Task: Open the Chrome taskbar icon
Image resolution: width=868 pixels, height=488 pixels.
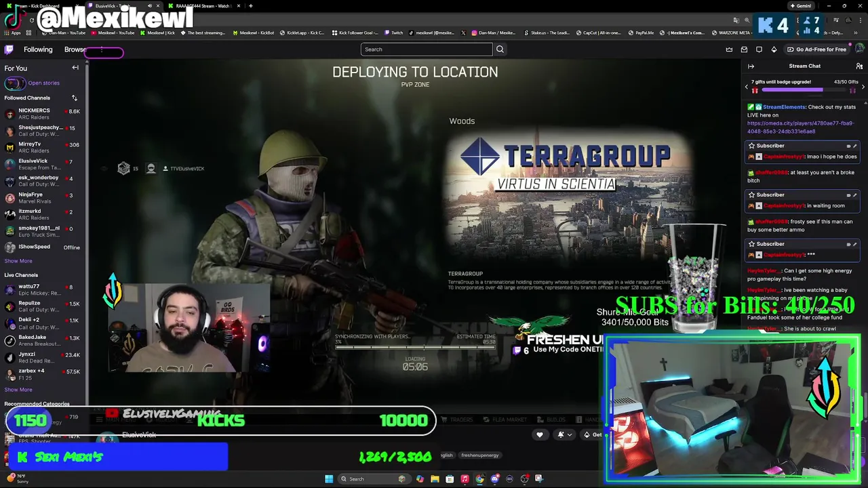Action: point(479,479)
